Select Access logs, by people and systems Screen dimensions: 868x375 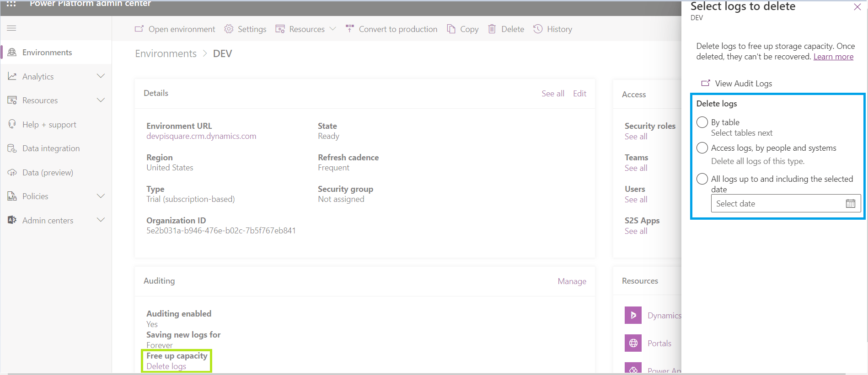pos(702,148)
